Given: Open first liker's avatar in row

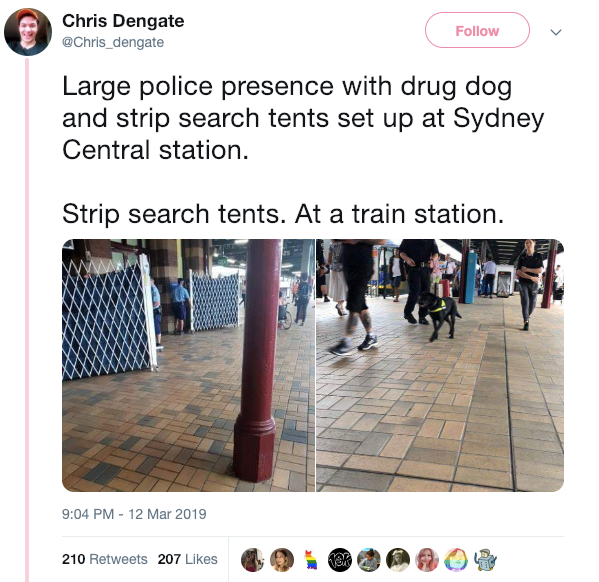Looking at the screenshot, I should coord(253,560).
